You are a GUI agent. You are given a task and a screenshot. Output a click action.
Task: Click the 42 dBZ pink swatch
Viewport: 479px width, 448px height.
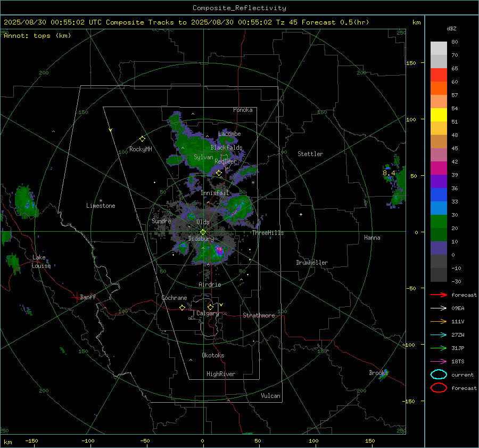click(x=439, y=154)
